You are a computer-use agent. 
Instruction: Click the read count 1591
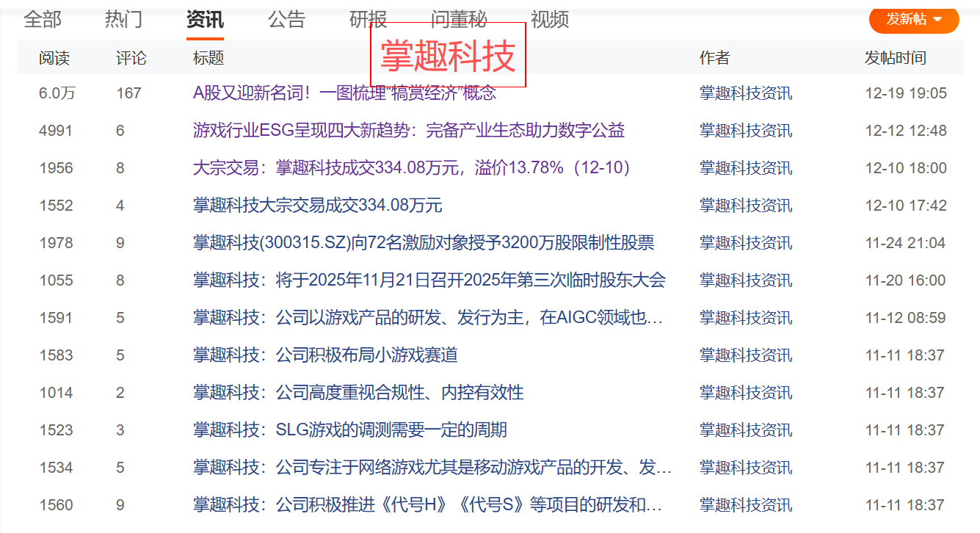pyautogui.click(x=56, y=318)
